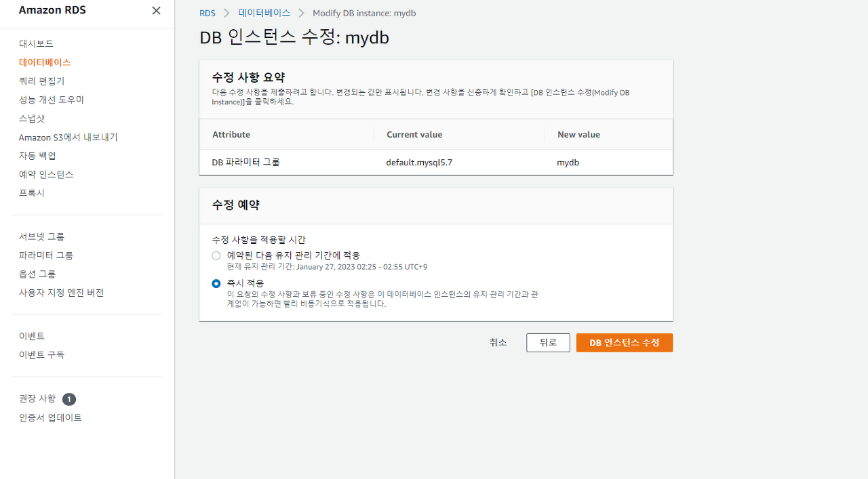This screenshot has height=479, width=868.
Task: Open the 대시보드 sidebar item
Action: click(36, 43)
